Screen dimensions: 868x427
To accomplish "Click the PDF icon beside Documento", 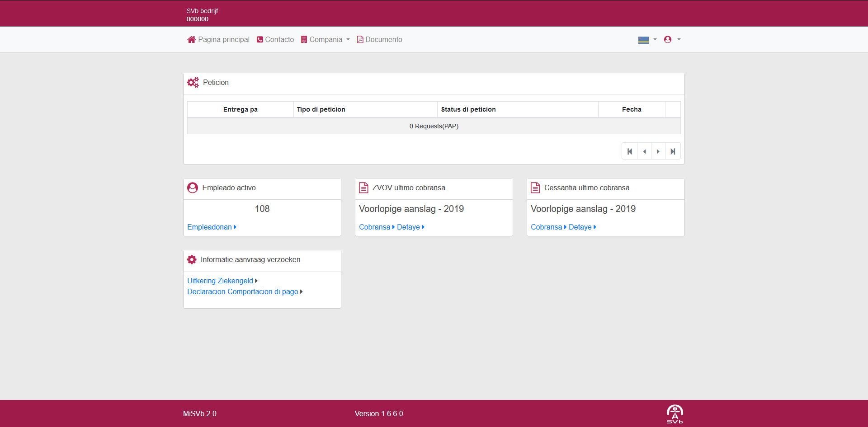I will [360, 40].
